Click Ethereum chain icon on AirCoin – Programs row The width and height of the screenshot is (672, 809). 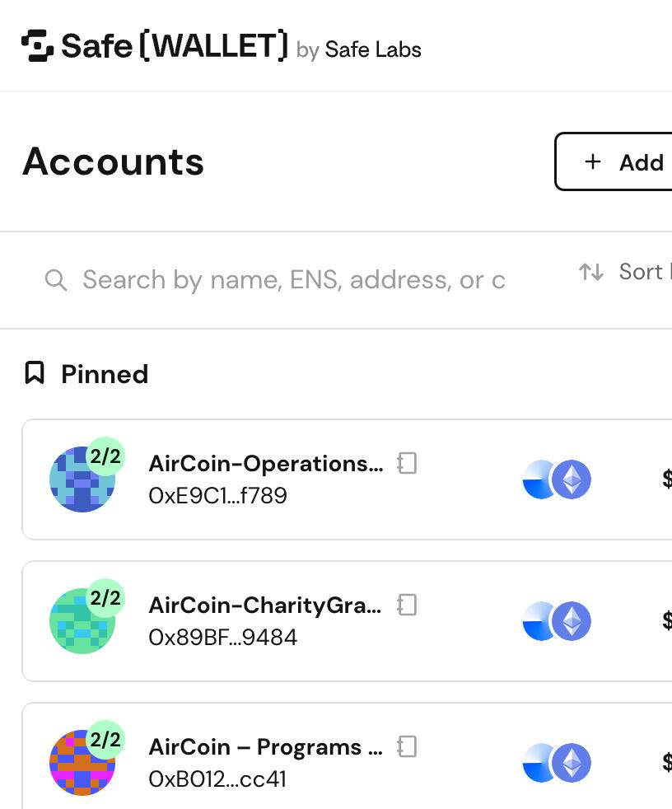[571, 763]
